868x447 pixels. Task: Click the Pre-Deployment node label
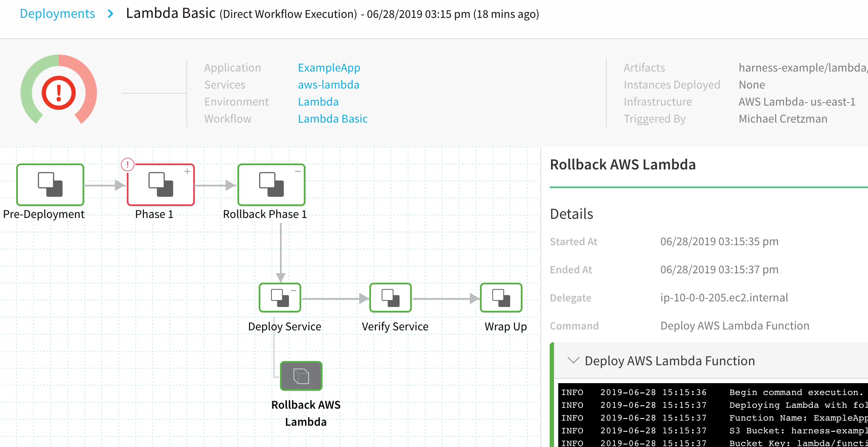44,214
